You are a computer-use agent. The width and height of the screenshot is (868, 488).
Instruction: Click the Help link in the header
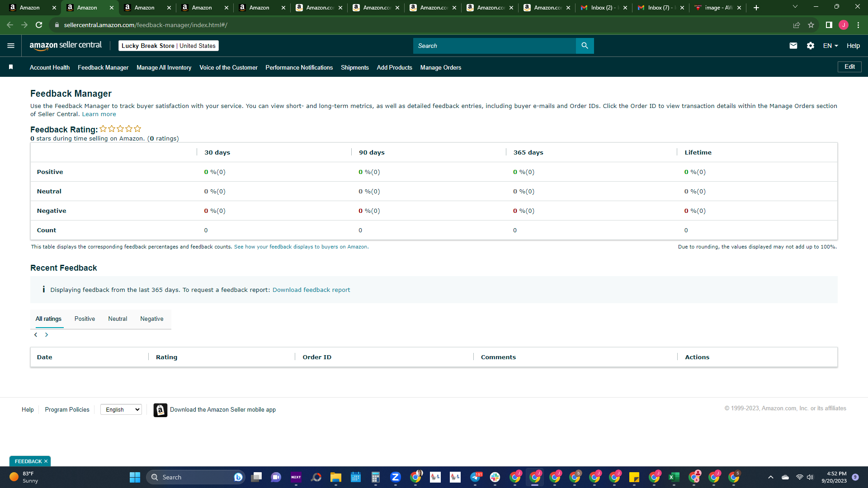(853, 46)
